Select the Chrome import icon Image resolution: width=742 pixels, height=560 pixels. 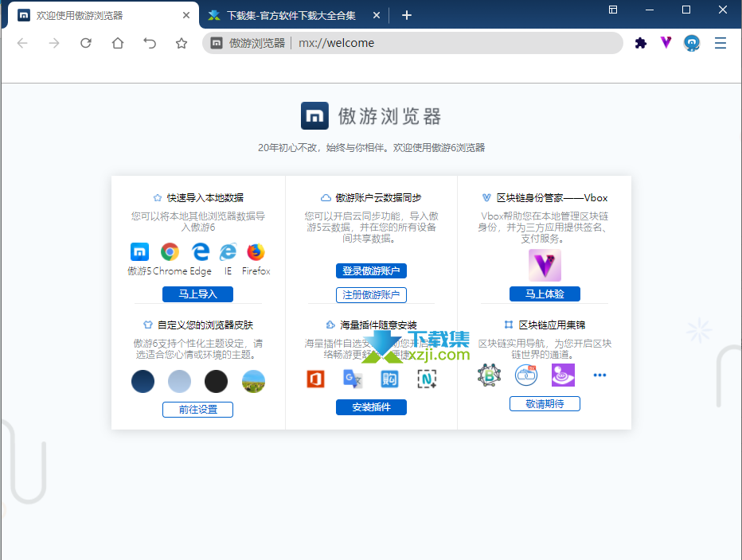pyautogui.click(x=170, y=251)
